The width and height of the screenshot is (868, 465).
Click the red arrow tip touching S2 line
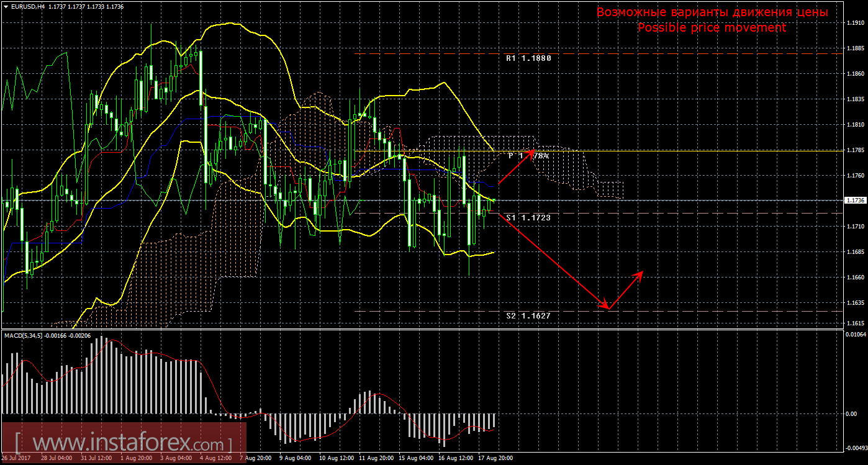click(607, 307)
